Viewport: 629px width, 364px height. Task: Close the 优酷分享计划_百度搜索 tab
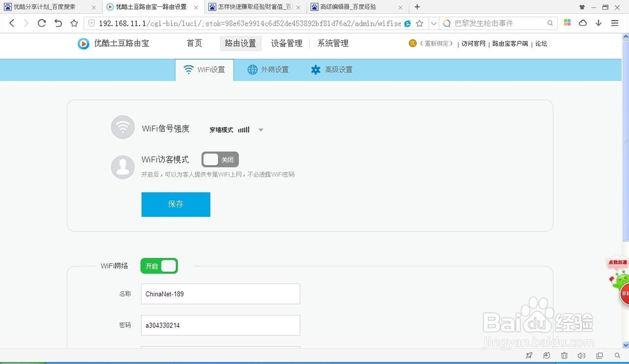94,7
